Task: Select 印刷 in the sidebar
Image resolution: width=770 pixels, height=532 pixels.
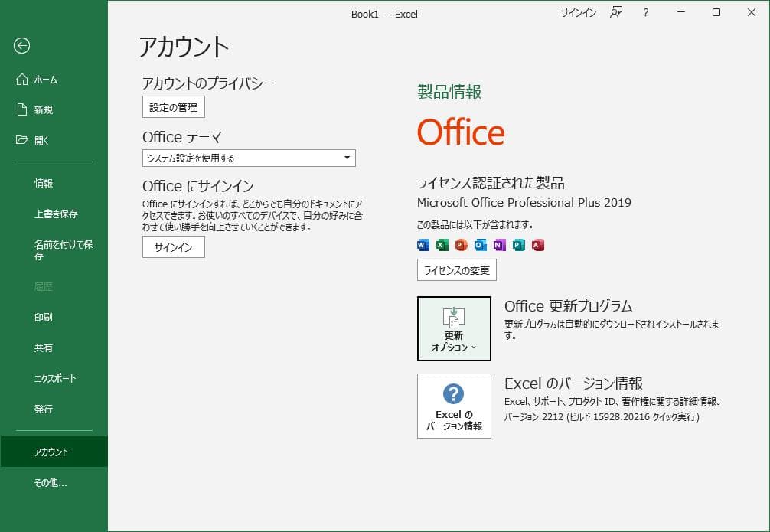Action: (x=44, y=317)
